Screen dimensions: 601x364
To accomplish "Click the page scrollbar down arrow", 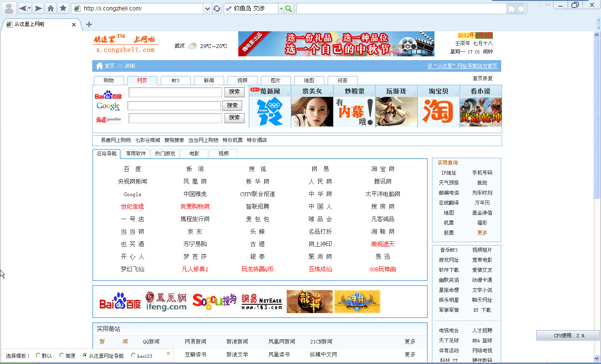I will tap(596, 358).
